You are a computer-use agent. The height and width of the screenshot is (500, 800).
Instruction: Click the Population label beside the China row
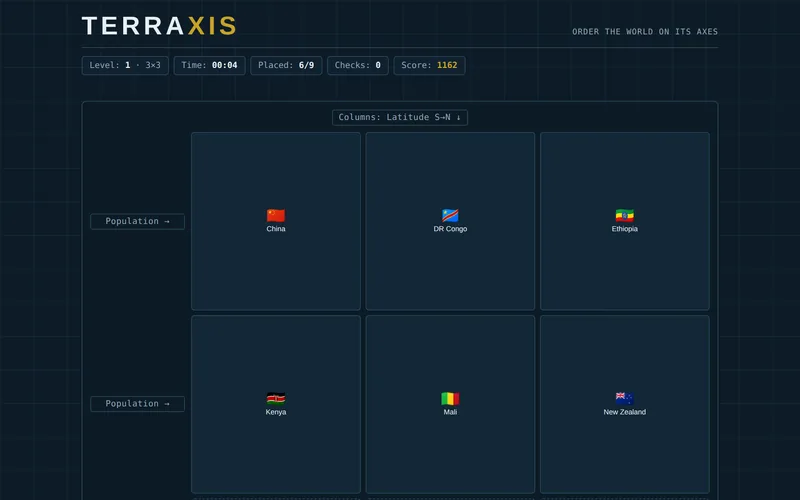coord(137,221)
